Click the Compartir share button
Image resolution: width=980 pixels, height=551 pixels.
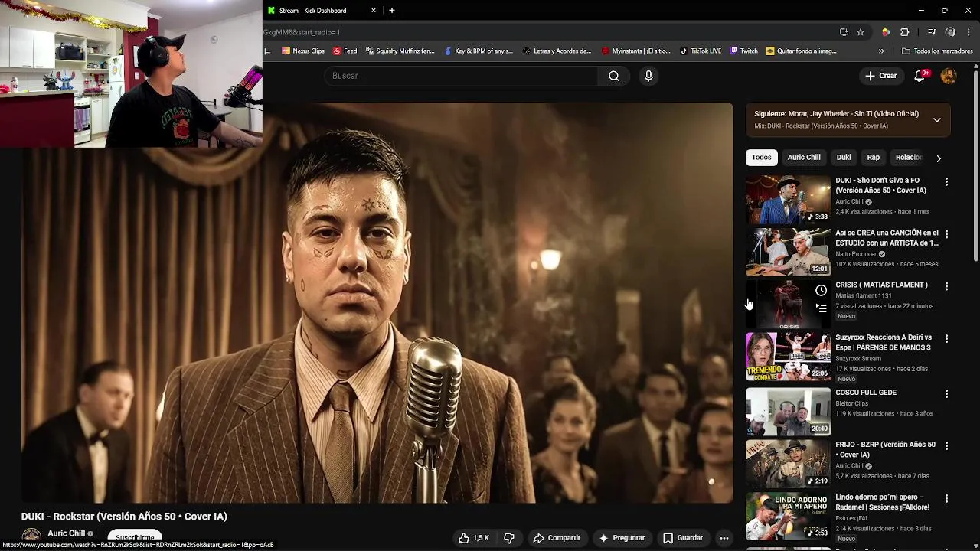point(557,538)
